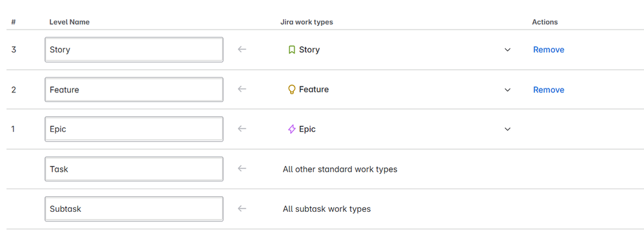The width and height of the screenshot is (644, 246).
Task: Click the left arrow in Subtask row
Action: (242, 209)
